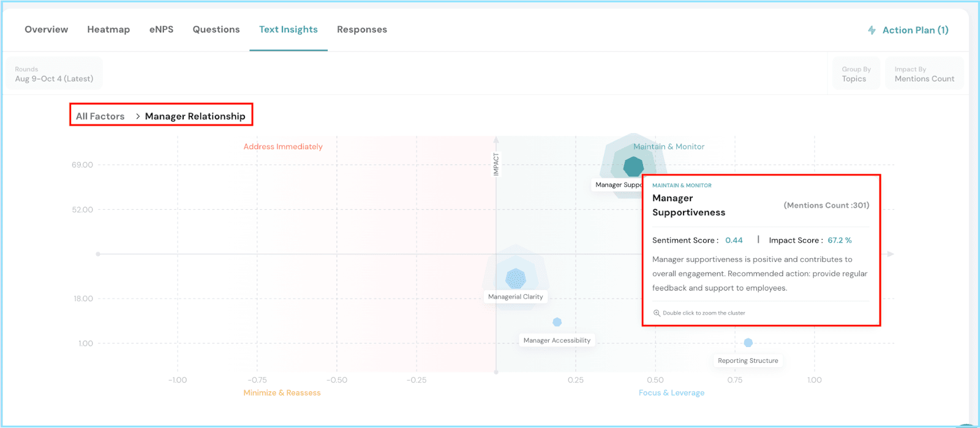This screenshot has height=428, width=980.
Task: Click the Reporting Structure data point
Action: (x=748, y=343)
